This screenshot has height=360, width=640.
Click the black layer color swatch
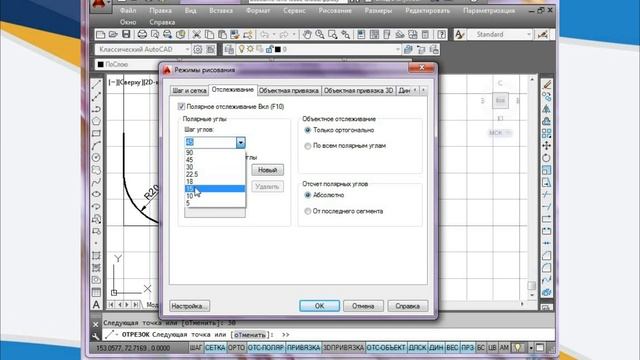(278, 49)
